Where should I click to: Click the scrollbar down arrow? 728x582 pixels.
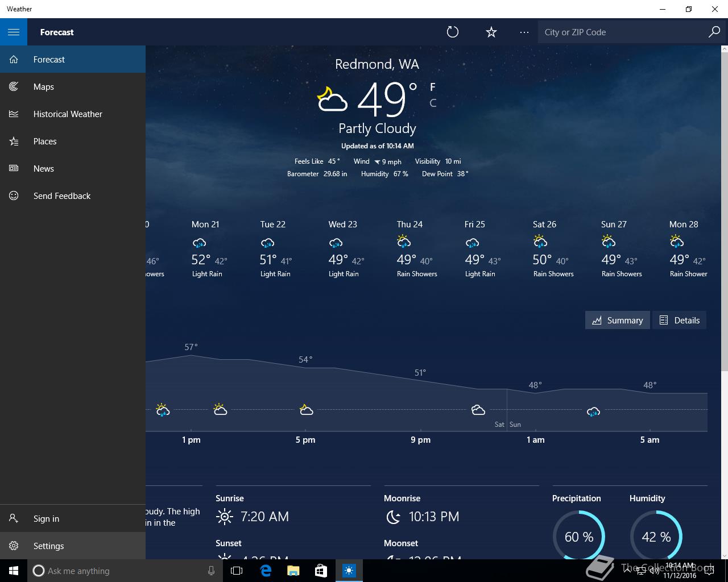724,555
